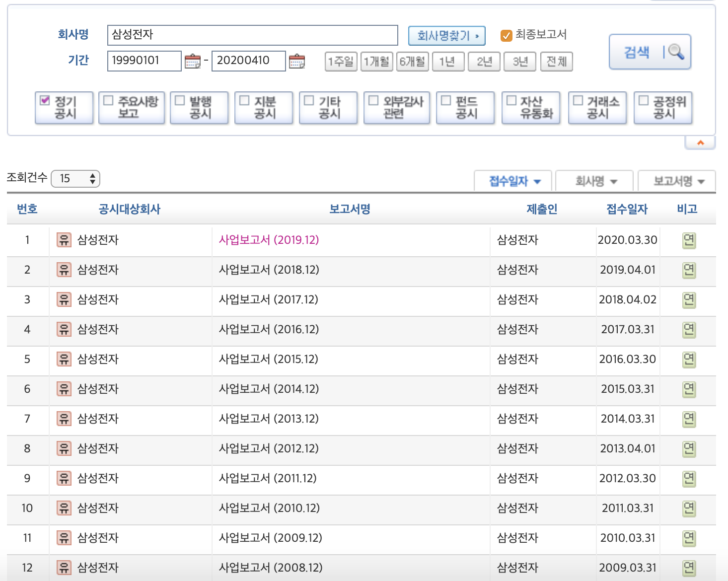The height and width of the screenshot is (581, 728).
Task: Open 사업보고서 (2019.12) report
Action: click(269, 240)
